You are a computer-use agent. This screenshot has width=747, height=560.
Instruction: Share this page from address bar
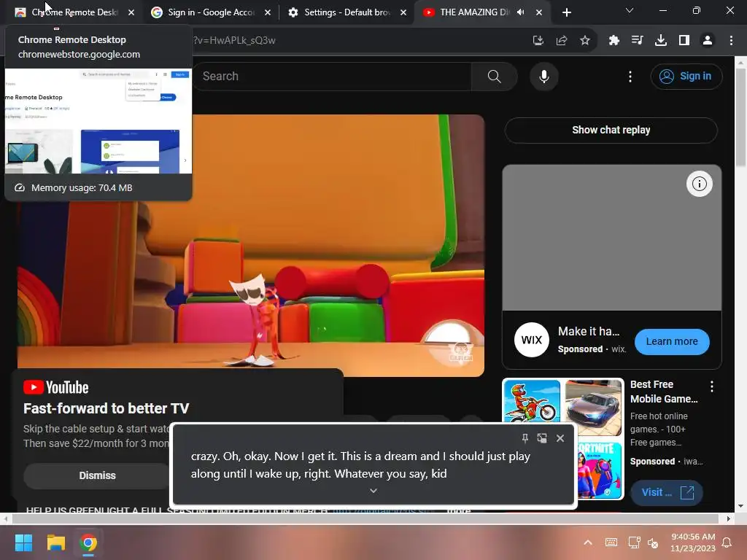tap(562, 41)
